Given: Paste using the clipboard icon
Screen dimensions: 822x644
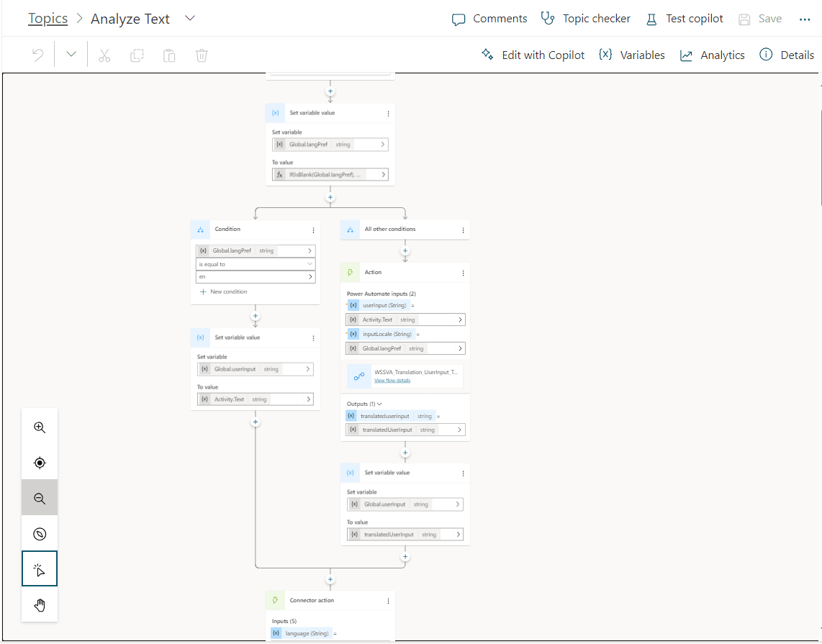Looking at the screenshot, I should coord(168,55).
